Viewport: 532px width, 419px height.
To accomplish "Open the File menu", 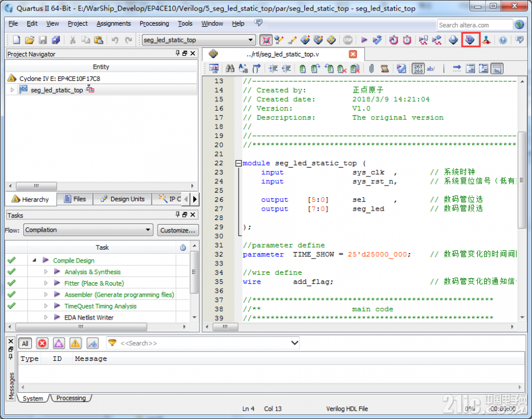I will pyautogui.click(x=13, y=23).
